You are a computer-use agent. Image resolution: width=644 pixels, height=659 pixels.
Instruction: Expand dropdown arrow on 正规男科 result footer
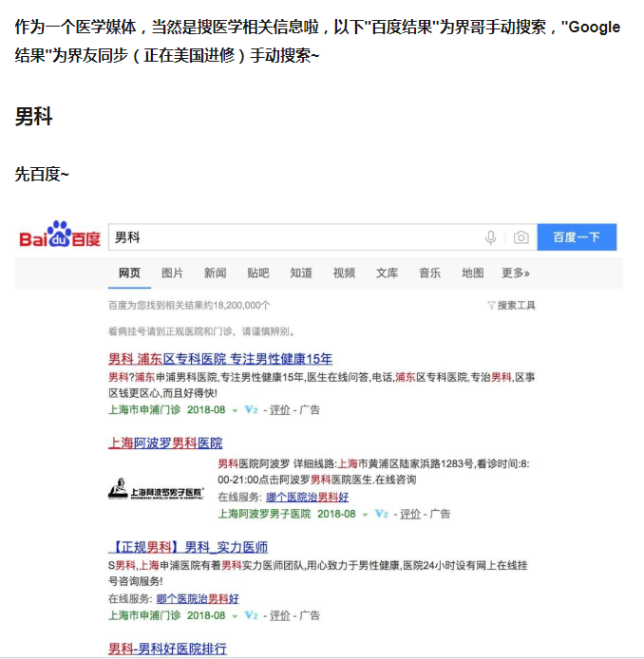235,616
